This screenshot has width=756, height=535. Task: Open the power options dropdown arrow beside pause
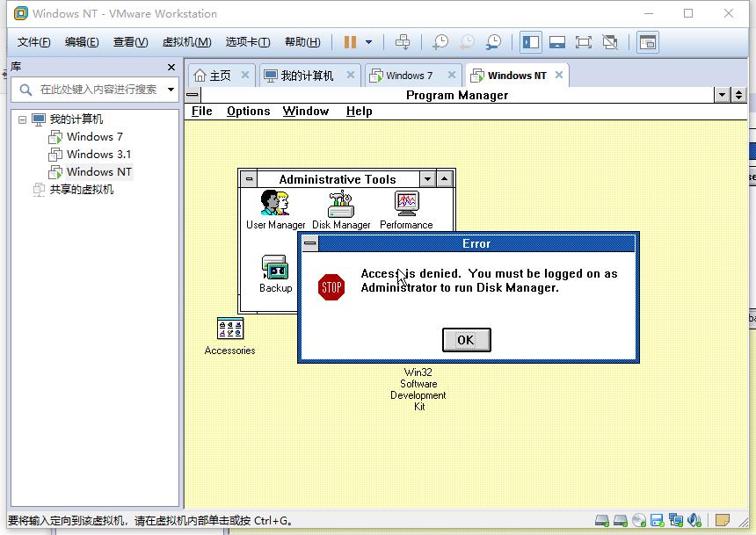[x=369, y=42]
